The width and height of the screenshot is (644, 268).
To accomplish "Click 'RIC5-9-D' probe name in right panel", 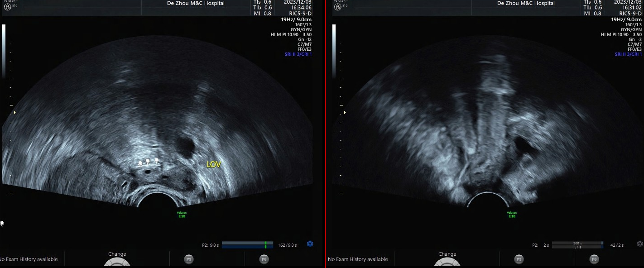I will pos(630,14).
